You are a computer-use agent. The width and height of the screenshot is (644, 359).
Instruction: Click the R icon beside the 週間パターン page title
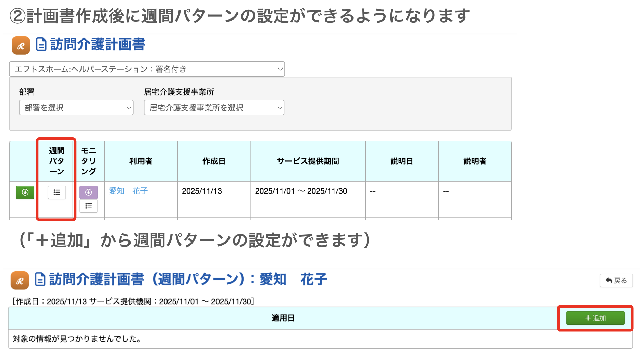(x=21, y=280)
